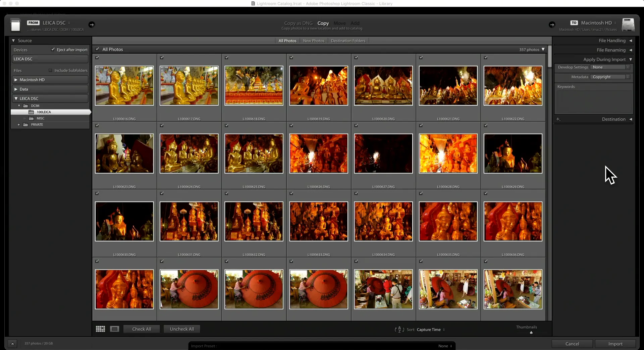Uncheck photo L1000616.DNG checkbox

click(97, 58)
